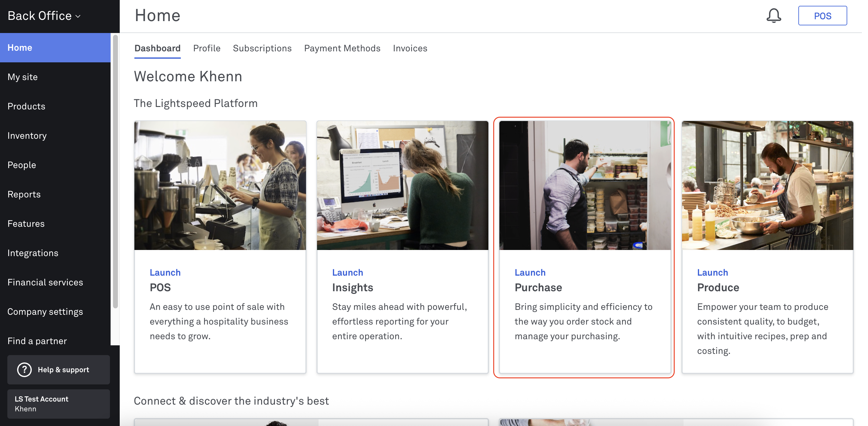Click The Lightspeed Platform heading

[x=196, y=103]
